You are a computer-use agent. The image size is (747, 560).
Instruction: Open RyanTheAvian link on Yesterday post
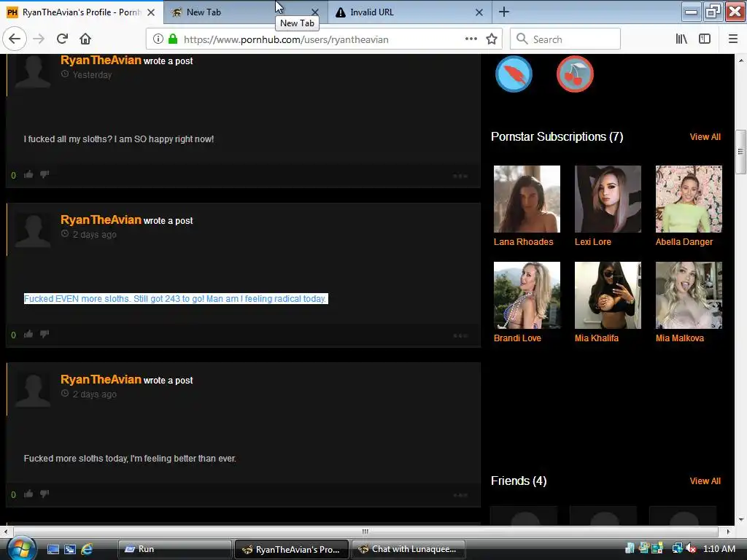101,60
